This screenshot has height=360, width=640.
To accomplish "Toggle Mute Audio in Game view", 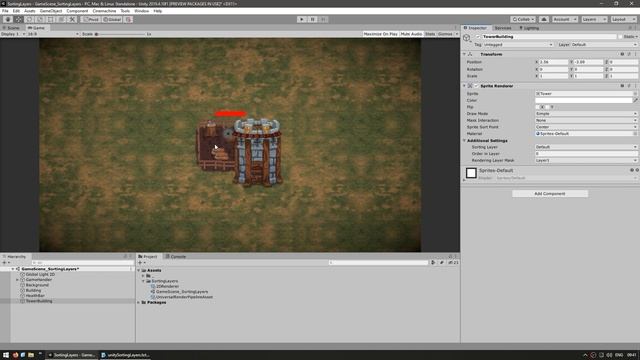I will [411, 34].
